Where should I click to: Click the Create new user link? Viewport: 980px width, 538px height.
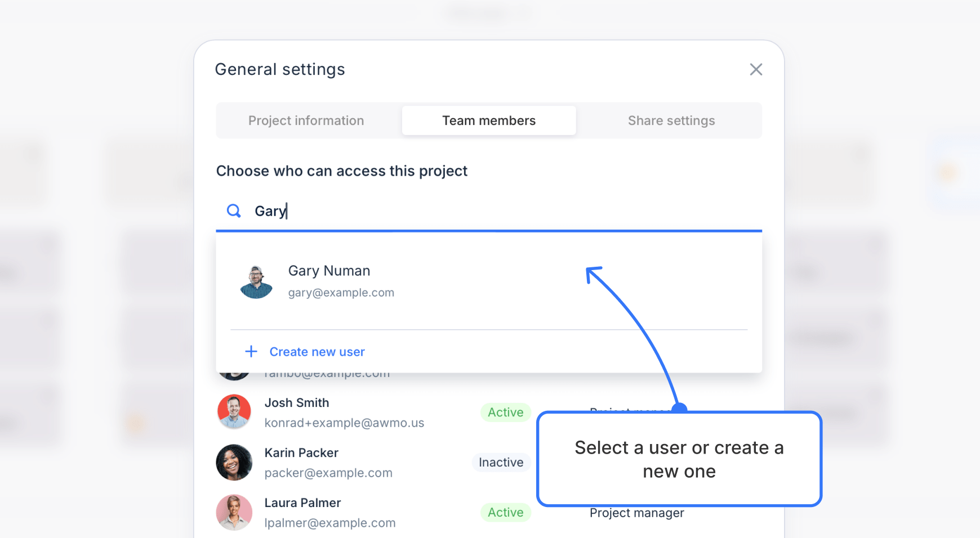[x=317, y=351]
